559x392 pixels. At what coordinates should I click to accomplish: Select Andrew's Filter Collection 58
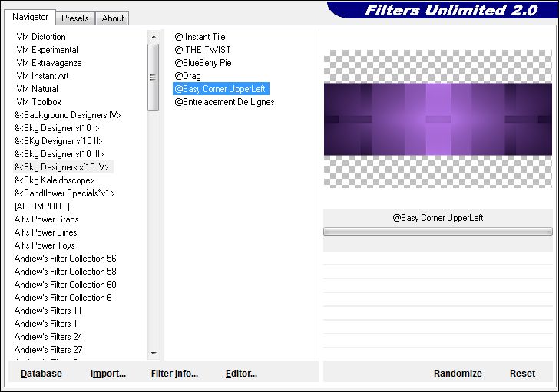pos(65,272)
